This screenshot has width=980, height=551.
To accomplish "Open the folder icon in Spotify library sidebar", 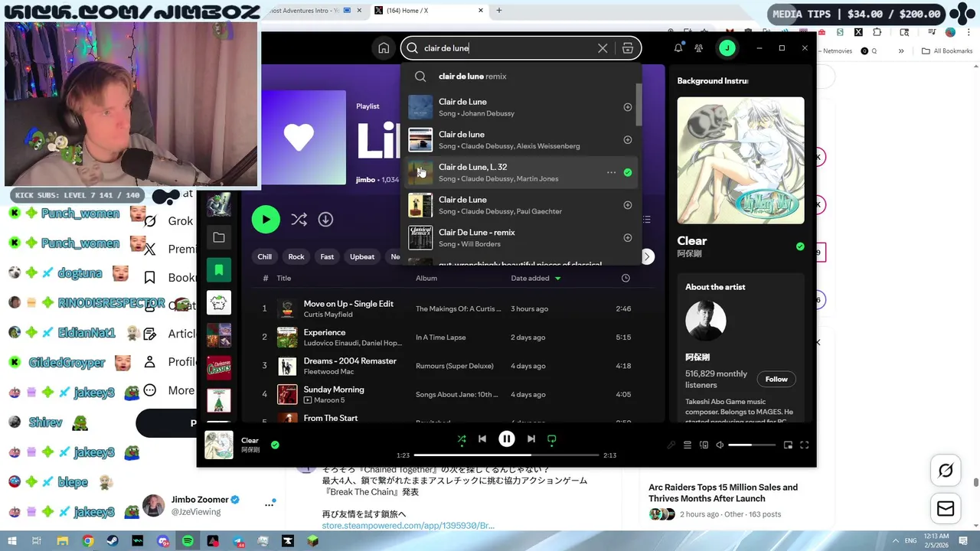I will pyautogui.click(x=219, y=238).
